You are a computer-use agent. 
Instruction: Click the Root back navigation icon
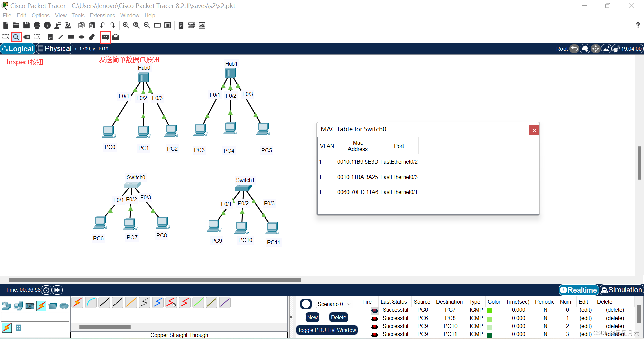574,49
